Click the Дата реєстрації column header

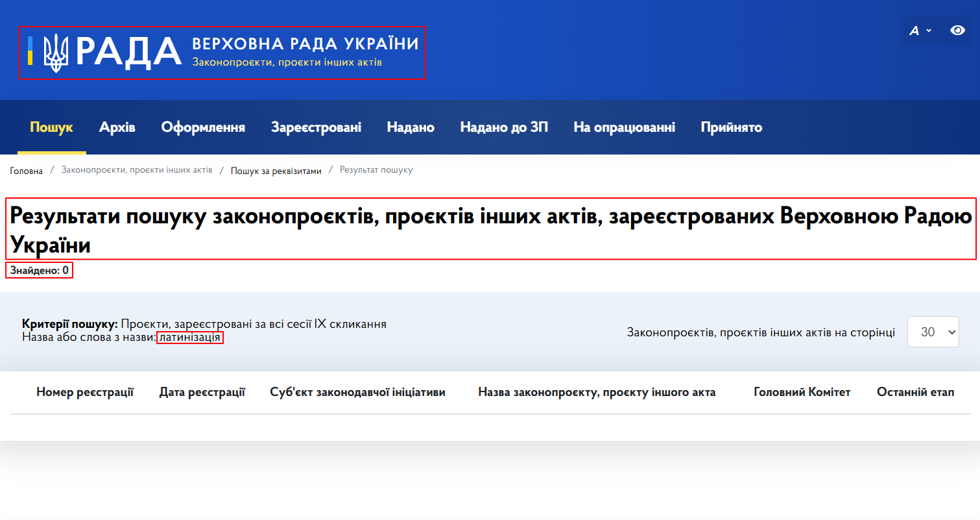[202, 392]
